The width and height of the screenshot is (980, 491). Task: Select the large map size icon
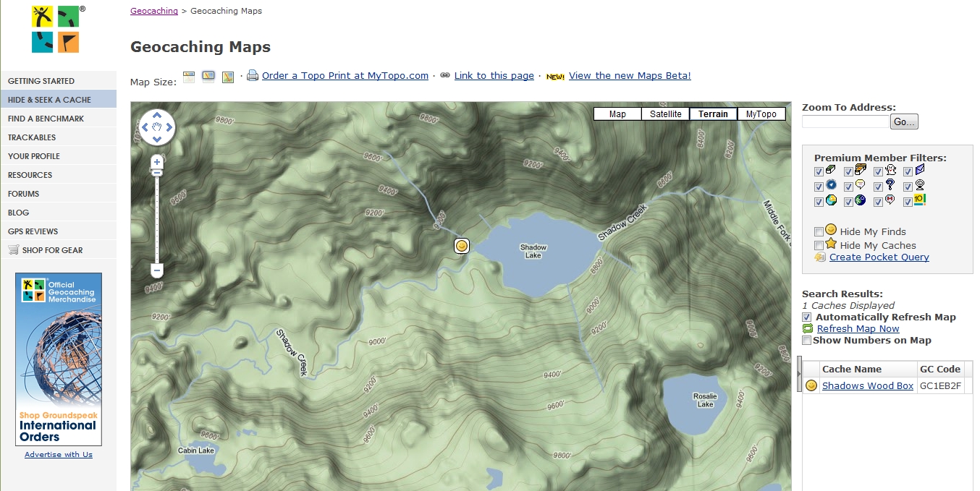coord(228,77)
